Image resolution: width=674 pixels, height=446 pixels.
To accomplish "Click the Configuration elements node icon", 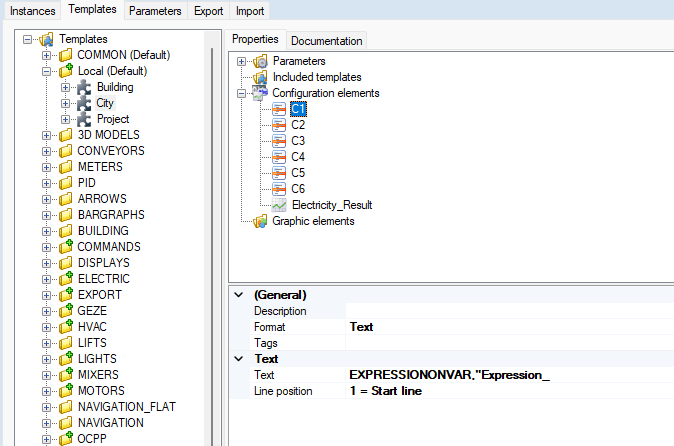I will [x=260, y=93].
